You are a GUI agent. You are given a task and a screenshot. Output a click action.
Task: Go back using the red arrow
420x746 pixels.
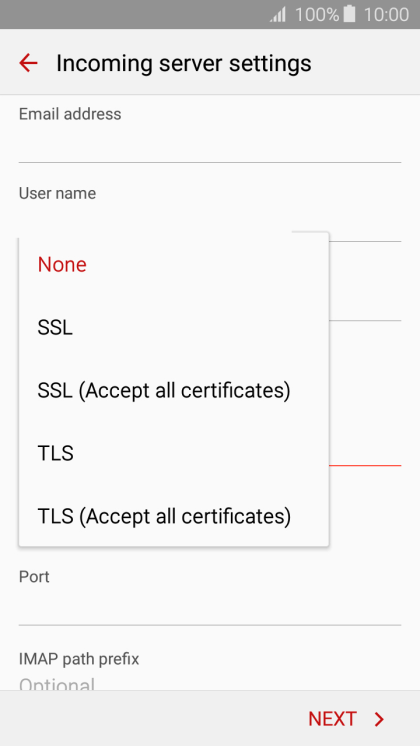28,63
